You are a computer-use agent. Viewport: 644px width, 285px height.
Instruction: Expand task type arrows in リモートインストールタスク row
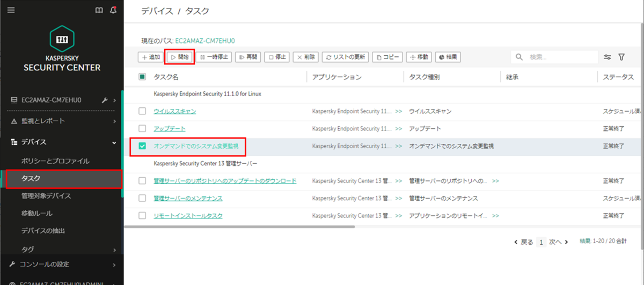[495, 215]
